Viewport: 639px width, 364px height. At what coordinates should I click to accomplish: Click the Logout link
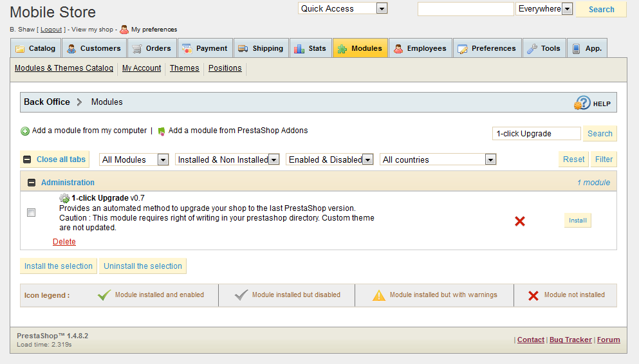(x=51, y=30)
